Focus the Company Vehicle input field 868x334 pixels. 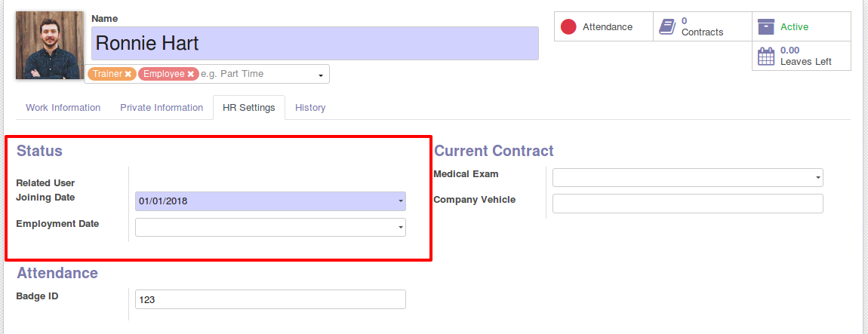[688, 204]
